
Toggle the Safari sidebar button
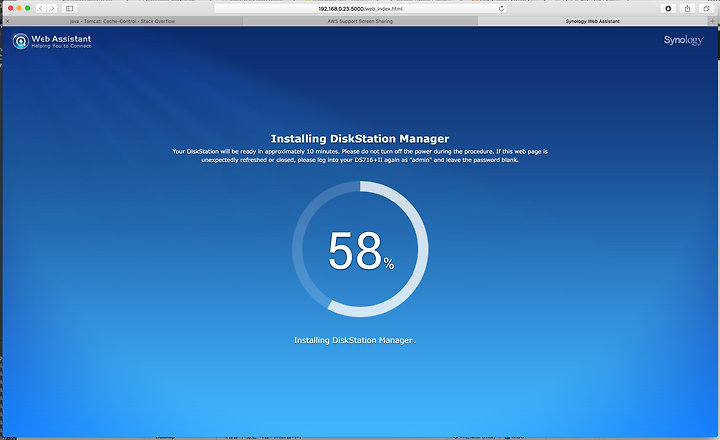click(x=69, y=8)
